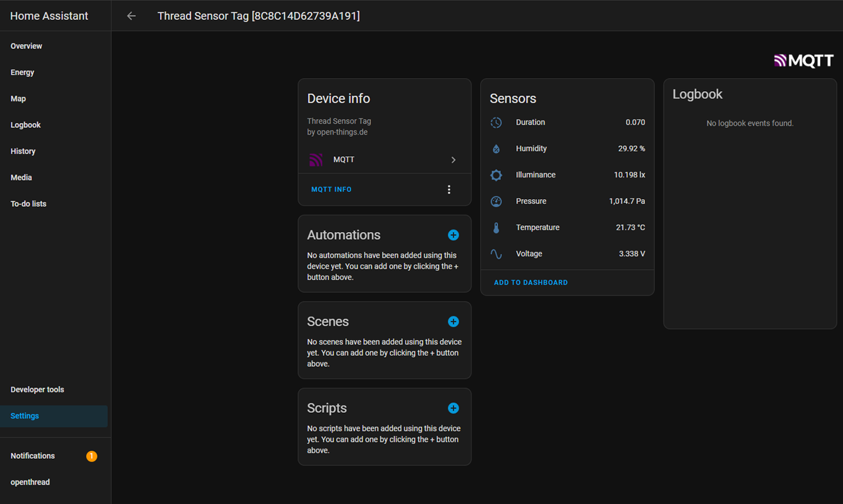Add a new script with plus icon
Image resolution: width=843 pixels, height=504 pixels.
(453, 408)
